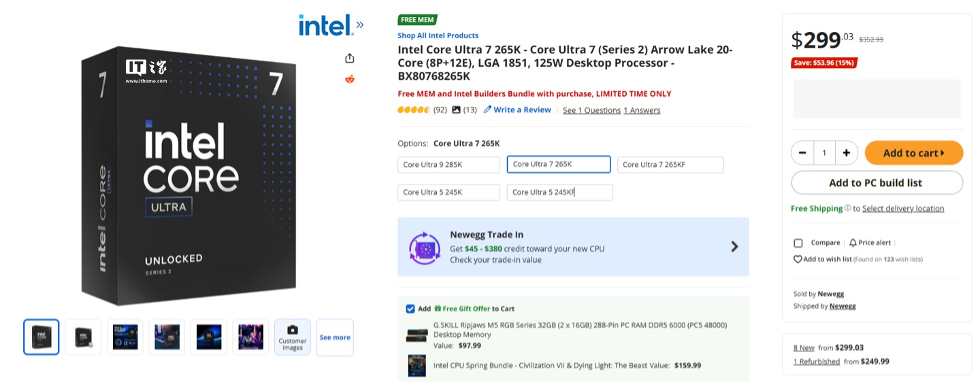980x382 pixels.
Task: Click the product photos count icon
Action: (x=456, y=110)
